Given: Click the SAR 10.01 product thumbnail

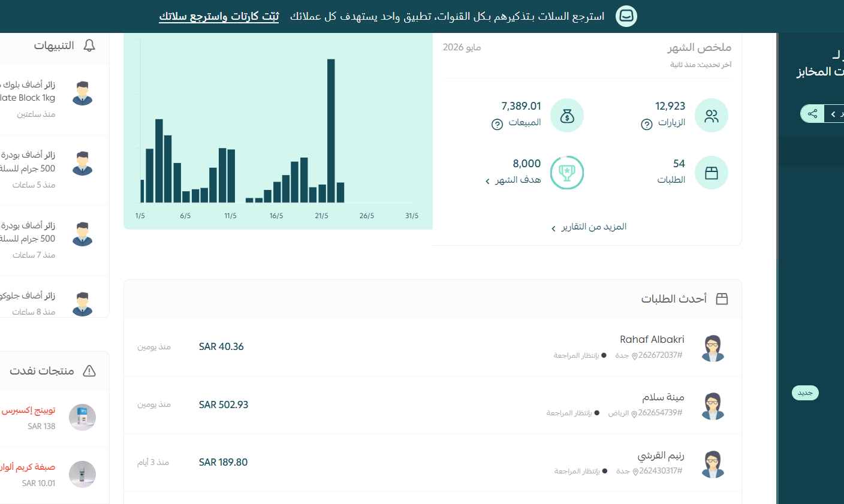Looking at the screenshot, I should pyautogui.click(x=82, y=474).
